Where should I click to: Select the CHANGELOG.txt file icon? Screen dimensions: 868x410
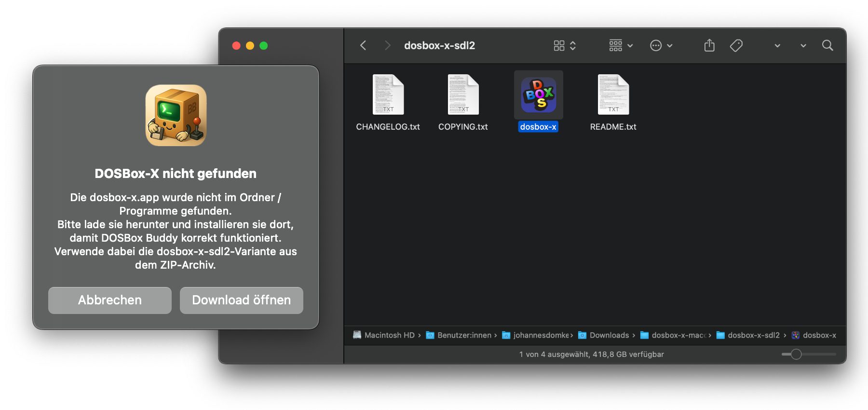[388, 95]
